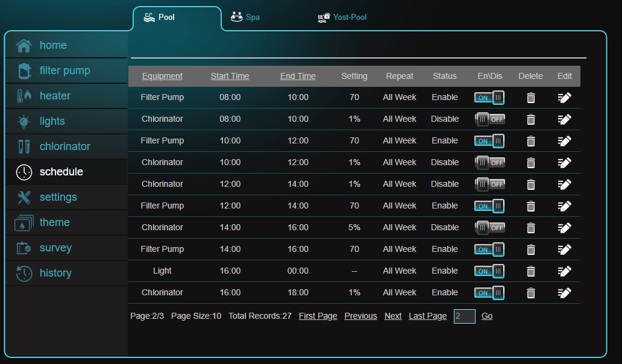622x364 pixels.
Task: Click the Go link
Action: (487, 316)
